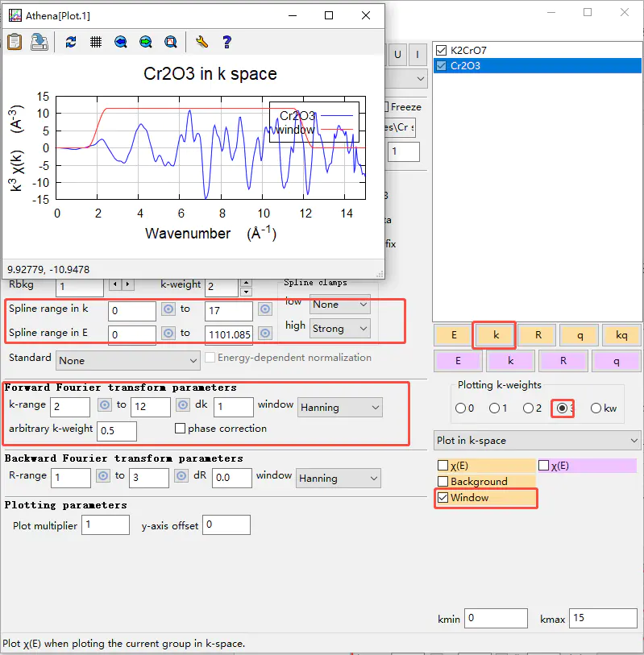
Task: Plot marked groups in q (purple)
Action: 616,361
